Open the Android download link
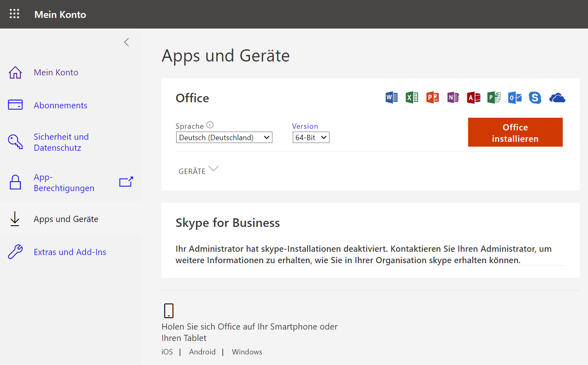This screenshot has height=365, width=588. click(202, 352)
